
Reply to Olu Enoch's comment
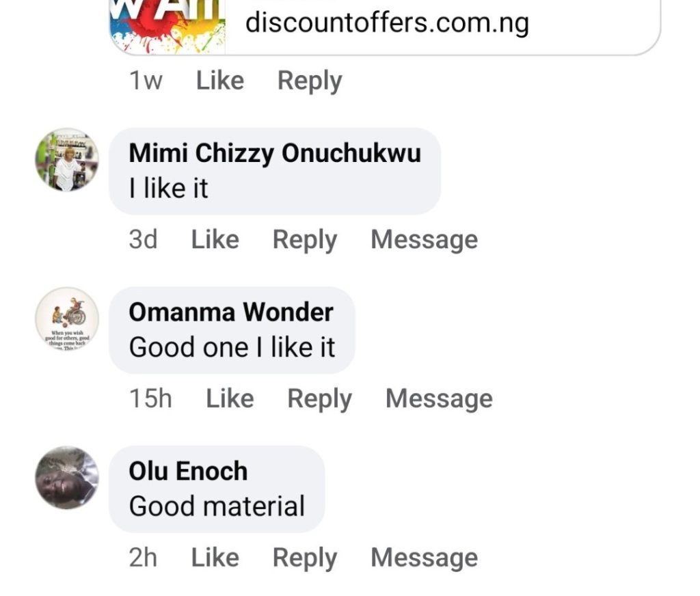[x=305, y=558]
